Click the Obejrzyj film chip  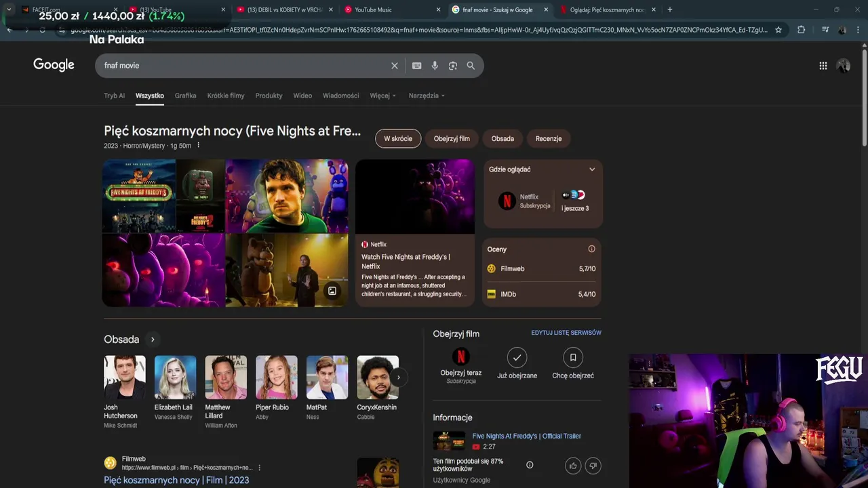point(452,138)
